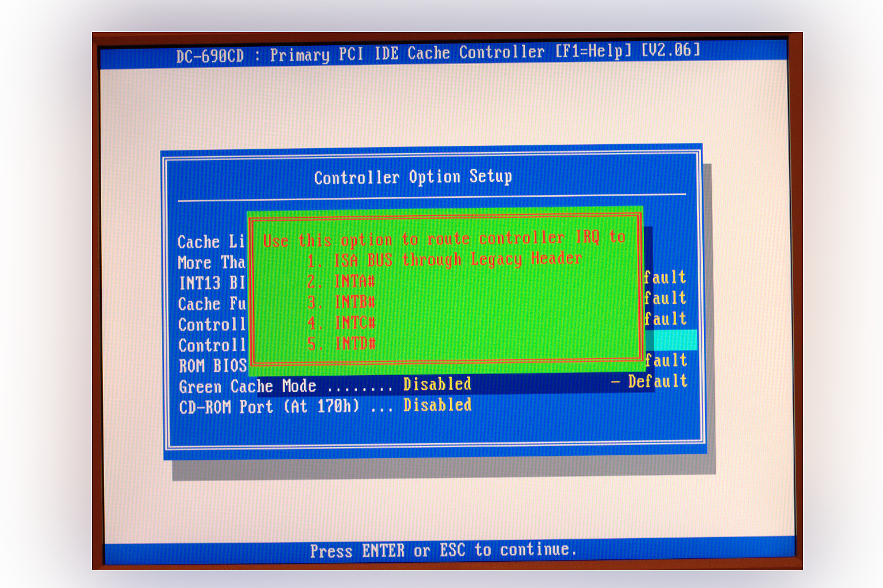Select the truncated "More Tha" menu row
The height and width of the screenshot is (588, 883).
pyautogui.click(x=211, y=263)
